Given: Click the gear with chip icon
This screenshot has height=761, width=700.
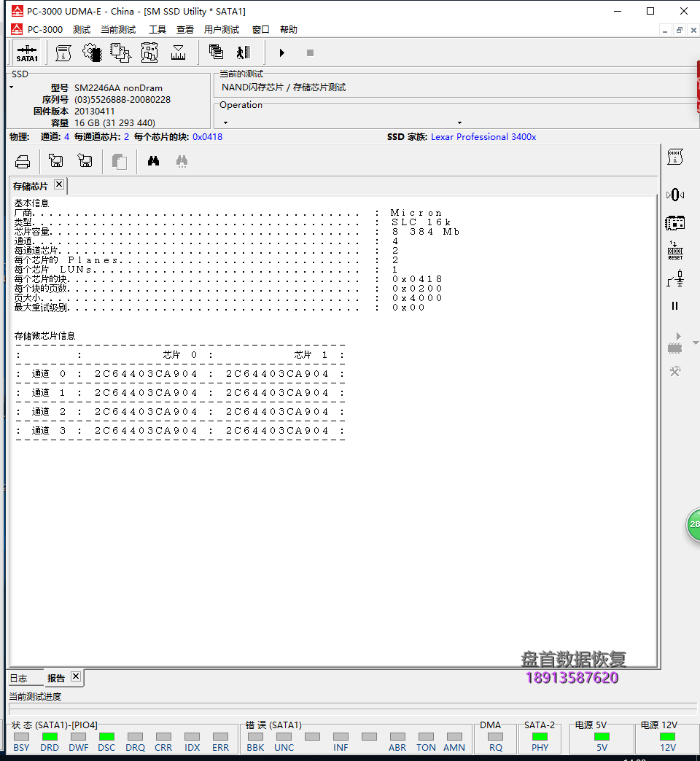Looking at the screenshot, I should [92, 53].
